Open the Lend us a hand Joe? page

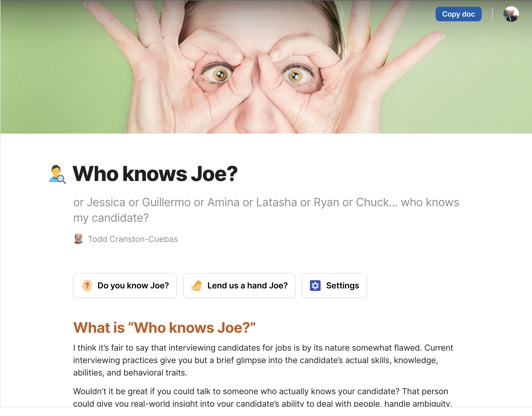click(x=239, y=286)
